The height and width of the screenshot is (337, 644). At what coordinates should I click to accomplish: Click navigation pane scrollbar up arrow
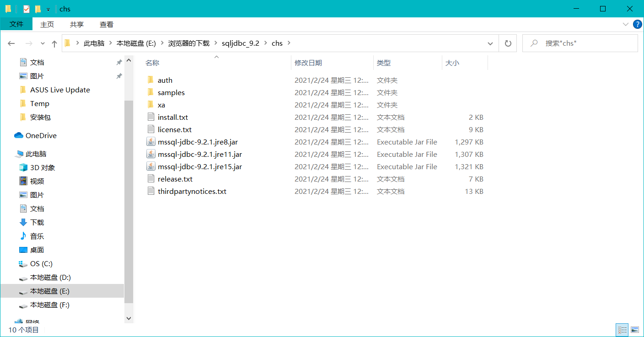coord(129,60)
